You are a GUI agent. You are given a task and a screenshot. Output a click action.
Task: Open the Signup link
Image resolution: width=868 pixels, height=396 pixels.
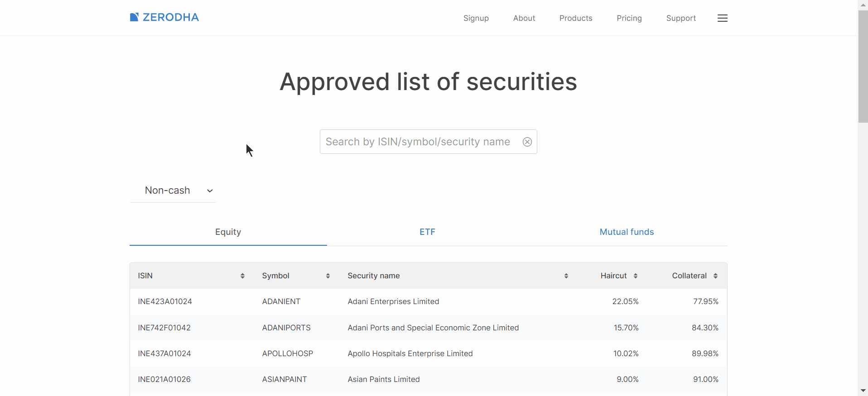coord(476,18)
